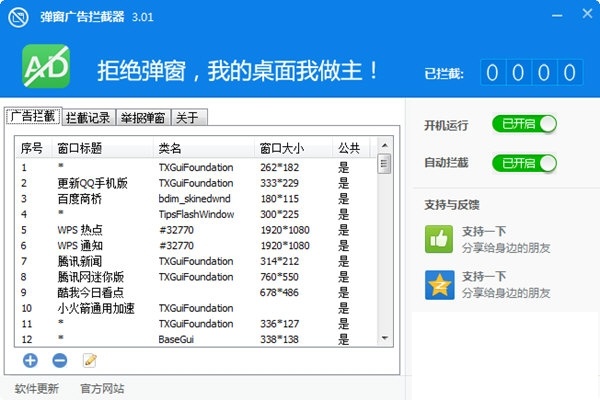Image resolution: width=600 pixels, height=400 pixels.
Task: Click the 软件更新 link
Action: 37,389
